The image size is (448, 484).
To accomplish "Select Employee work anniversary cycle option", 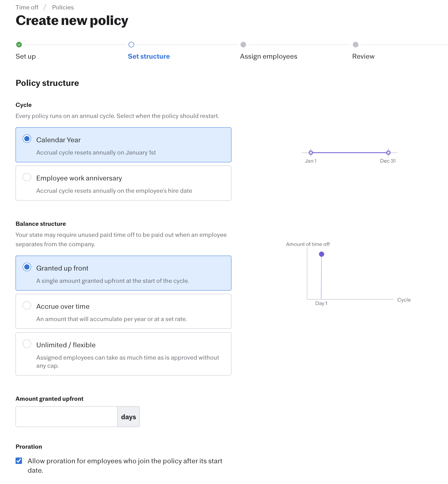I will tap(27, 177).
